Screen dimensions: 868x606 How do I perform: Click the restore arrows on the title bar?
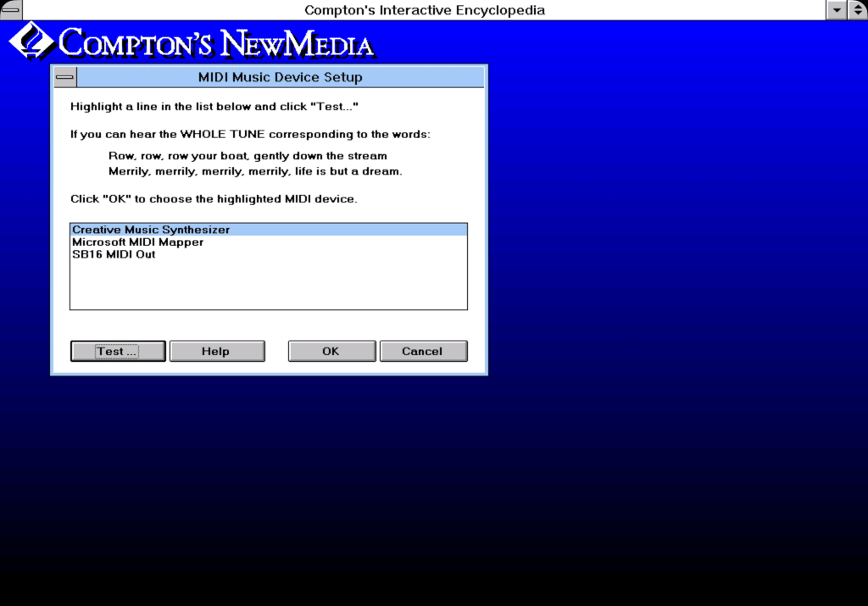click(x=855, y=9)
